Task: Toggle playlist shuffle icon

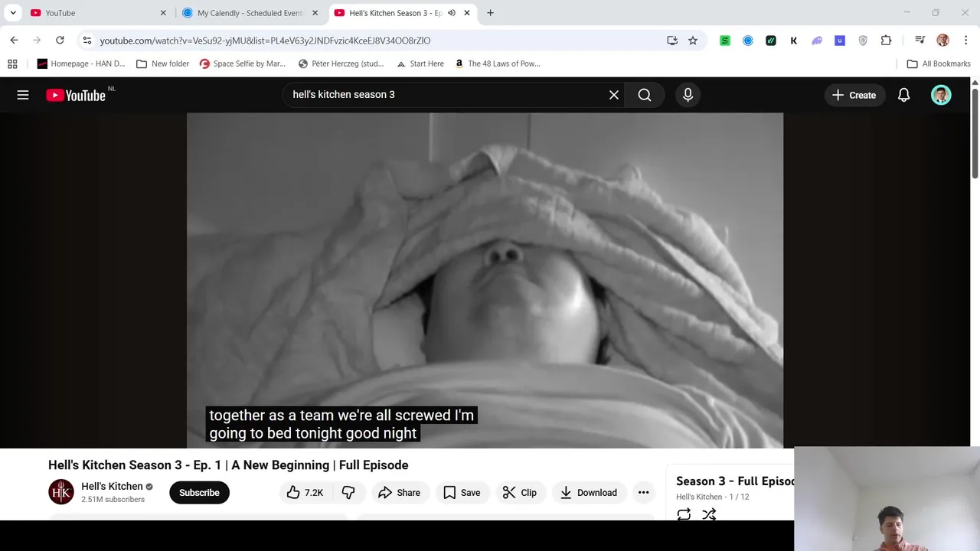Action: point(709,514)
